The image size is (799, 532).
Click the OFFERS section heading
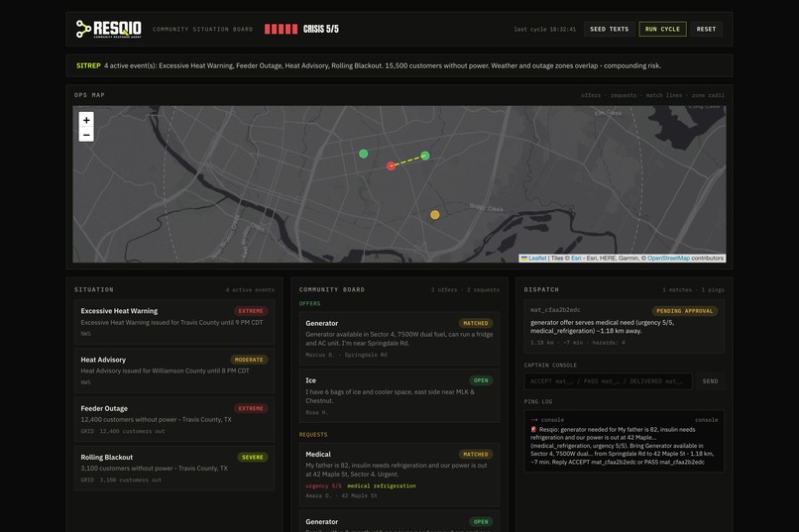click(309, 303)
